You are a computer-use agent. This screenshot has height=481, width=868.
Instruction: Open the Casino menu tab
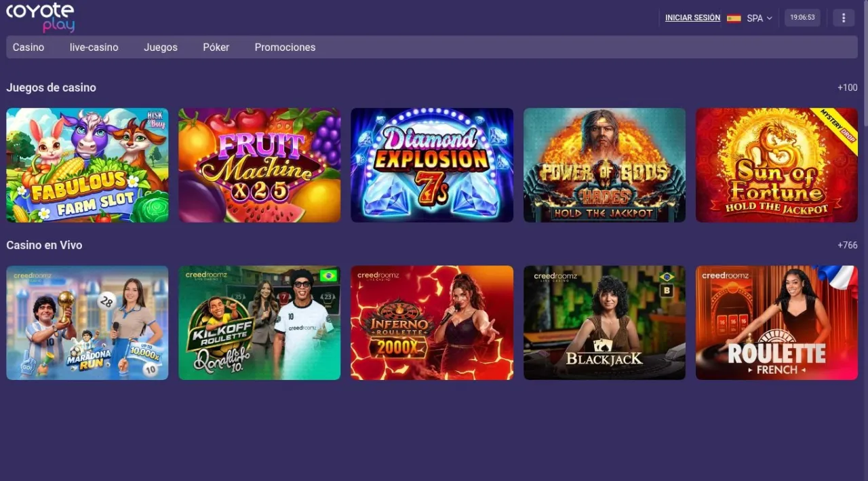click(28, 47)
